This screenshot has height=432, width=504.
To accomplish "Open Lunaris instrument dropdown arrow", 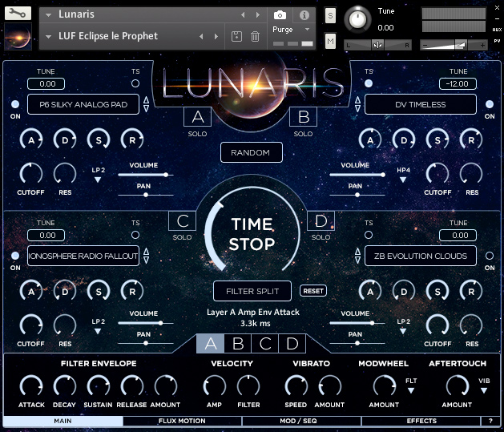I will [49, 14].
